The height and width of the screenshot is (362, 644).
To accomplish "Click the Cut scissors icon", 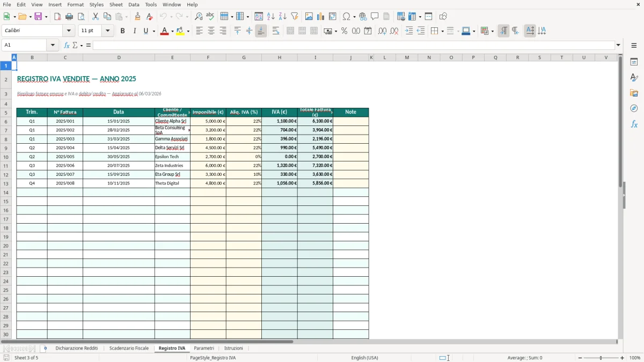I will click(x=96, y=17).
